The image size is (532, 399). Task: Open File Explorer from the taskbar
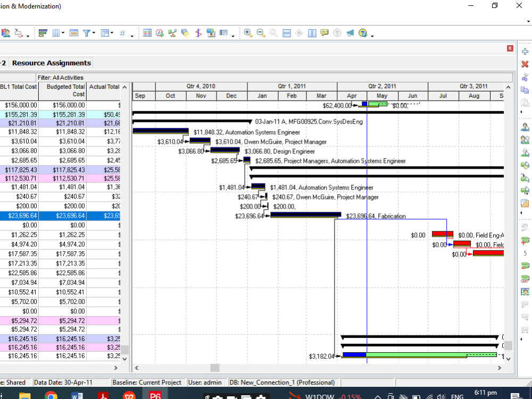(25, 395)
